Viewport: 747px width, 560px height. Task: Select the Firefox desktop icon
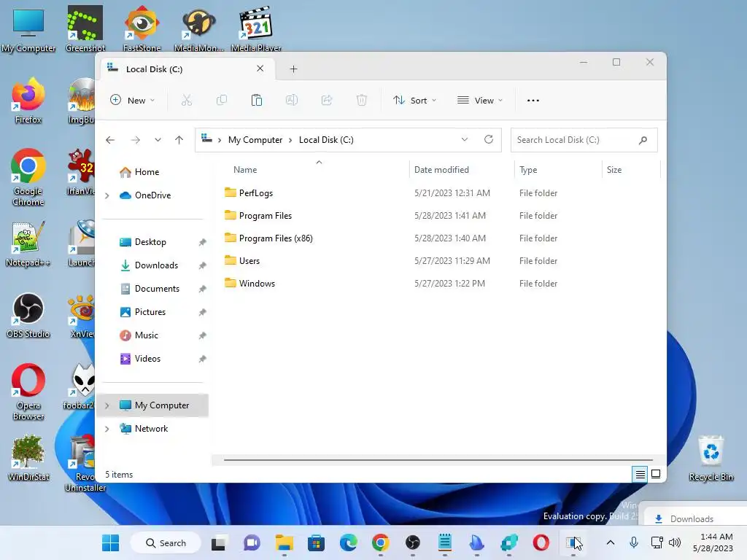28,101
